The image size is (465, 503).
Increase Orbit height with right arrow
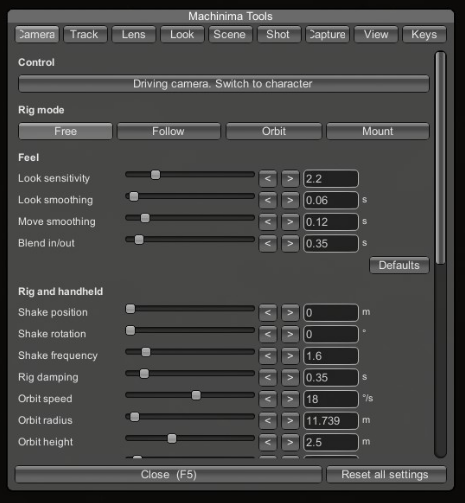pos(290,443)
